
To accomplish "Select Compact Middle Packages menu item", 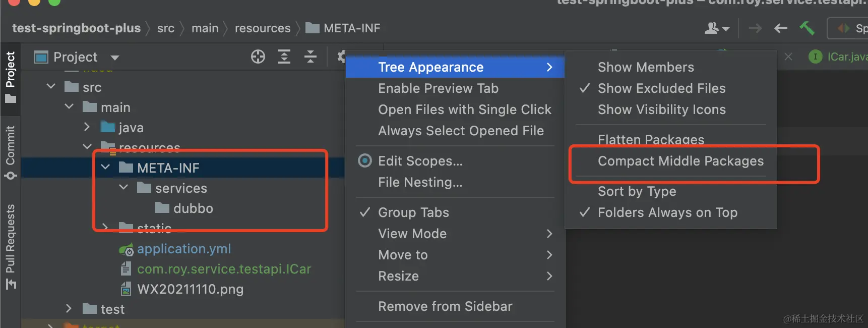I will (x=680, y=161).
